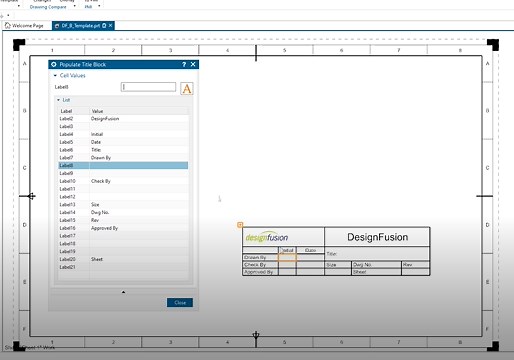Select the highlighted Label8 row
This screenshot has width=514, height=360.
(x=123, y=165)
